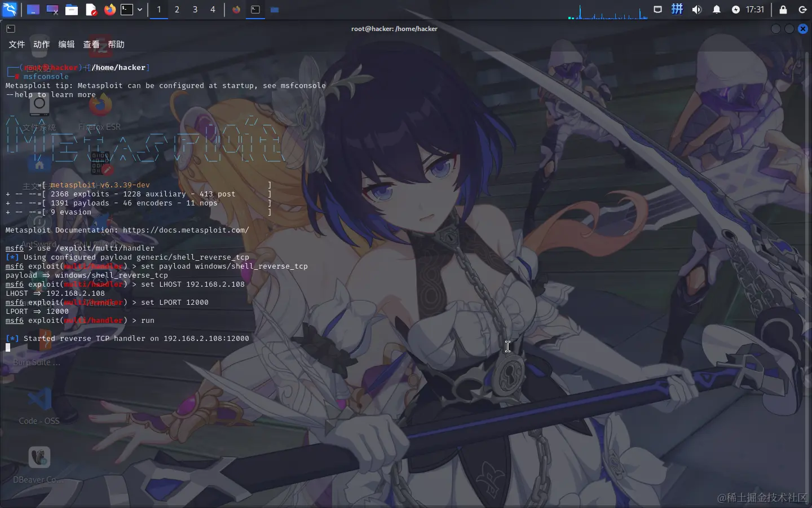Select the blue folder taskbar button
Viewport: 812px width, 508px height.
point(275,10)
